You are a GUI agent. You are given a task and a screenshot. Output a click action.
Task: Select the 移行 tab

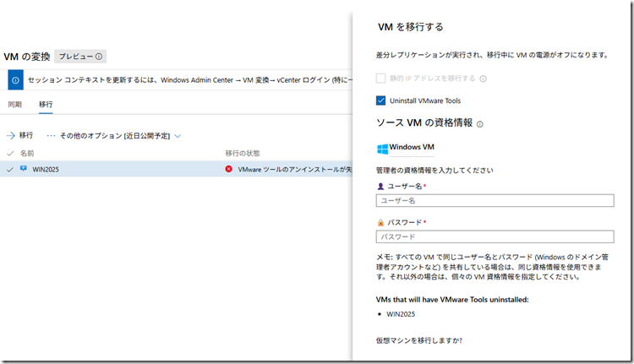46,105
